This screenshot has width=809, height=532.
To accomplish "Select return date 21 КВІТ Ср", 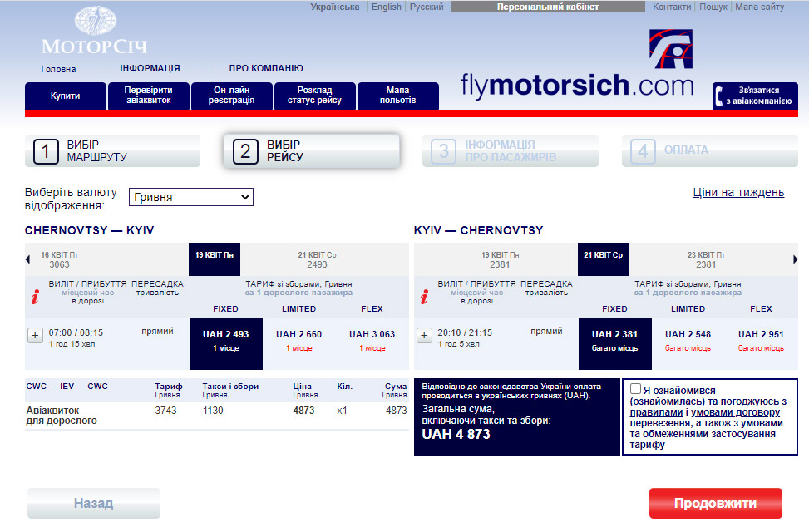I will [x=603, y=259].
